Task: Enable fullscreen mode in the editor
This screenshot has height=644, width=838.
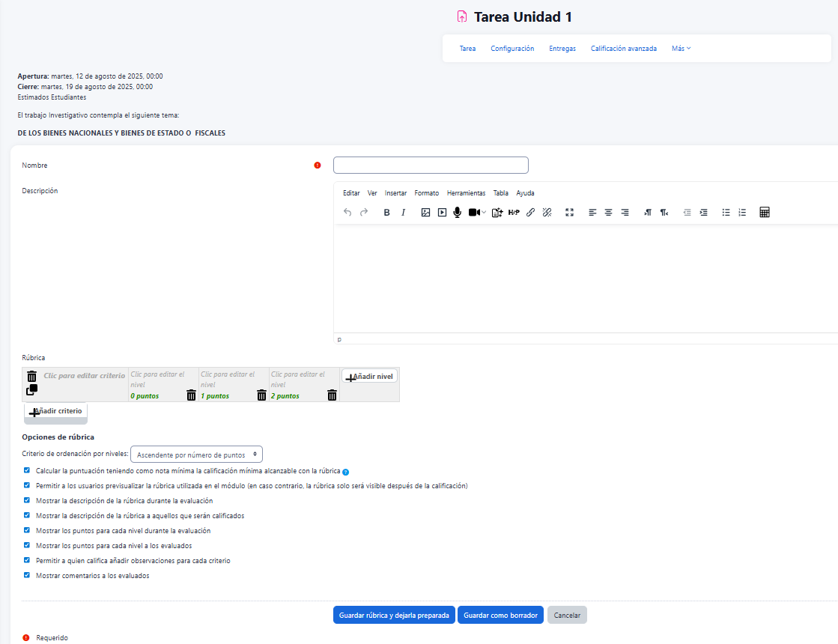Action: point(569,213)
